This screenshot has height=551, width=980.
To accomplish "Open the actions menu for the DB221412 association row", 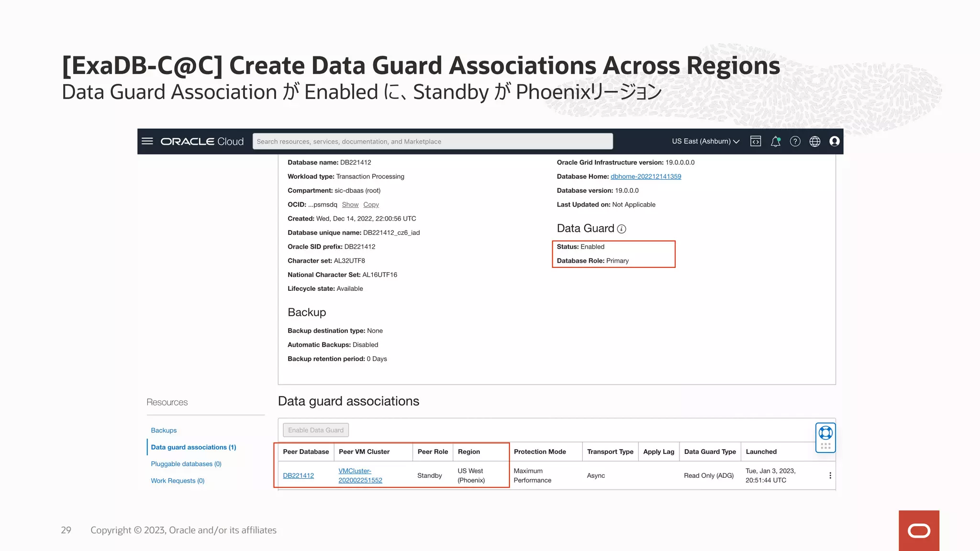I will point(830,475).
